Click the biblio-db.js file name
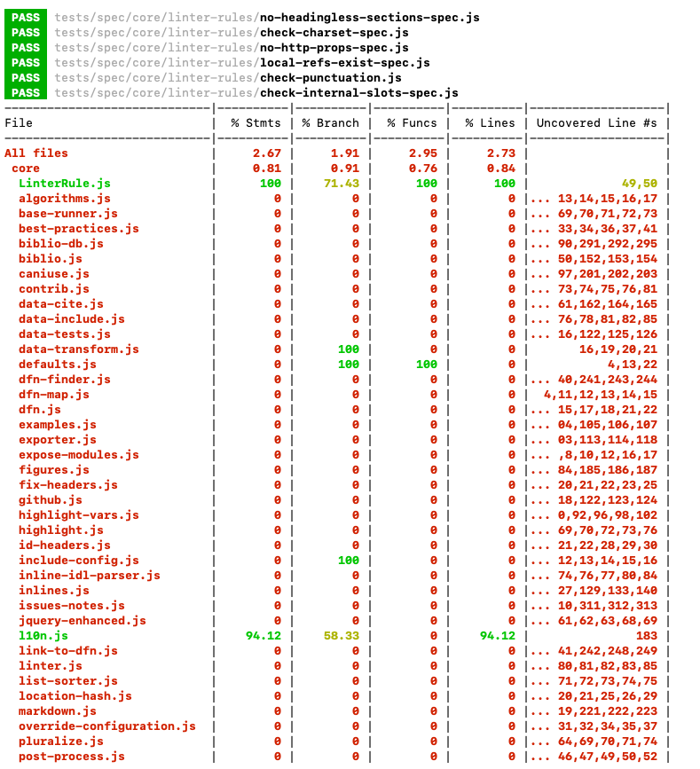Screen dimensions: 700x769 point(61,244)
